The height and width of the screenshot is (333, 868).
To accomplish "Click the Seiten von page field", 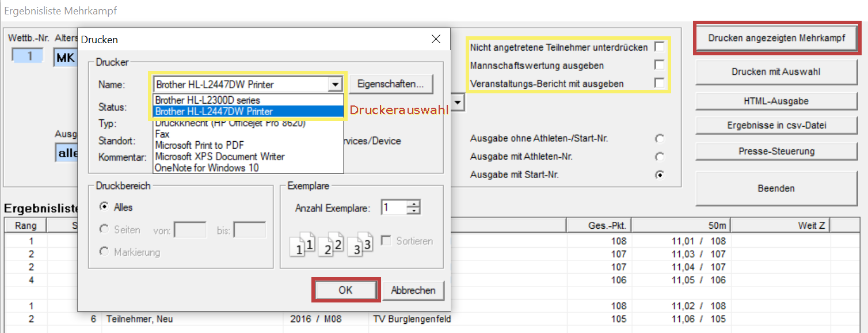I will 190,230.
